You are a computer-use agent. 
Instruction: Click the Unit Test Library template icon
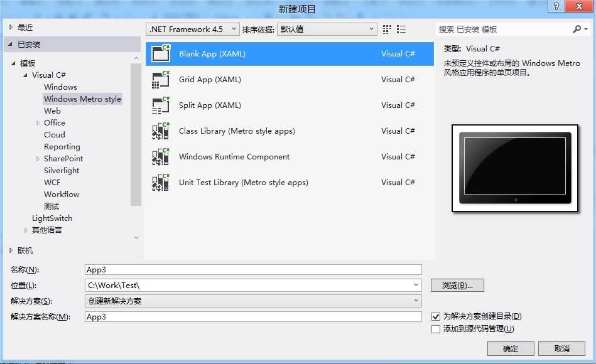pyautogui.click(x=160, y=183)
